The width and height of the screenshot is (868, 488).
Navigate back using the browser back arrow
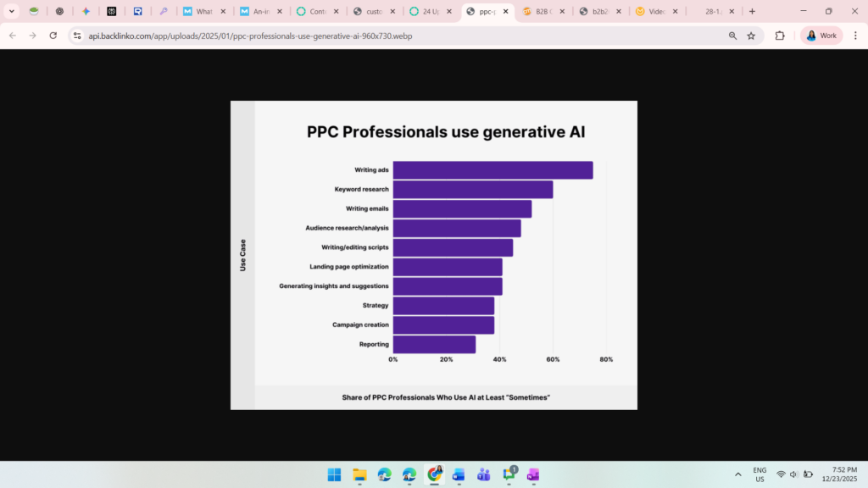coord(12,36)
